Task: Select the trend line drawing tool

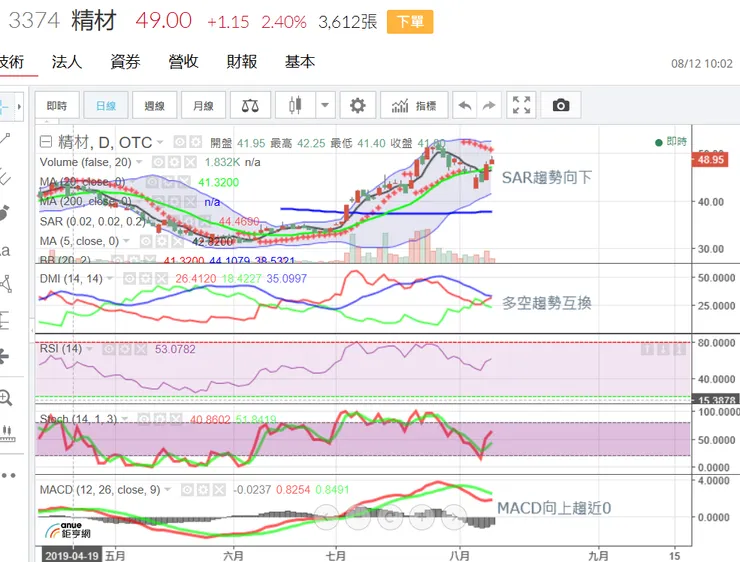Action: tap(5, 139)
